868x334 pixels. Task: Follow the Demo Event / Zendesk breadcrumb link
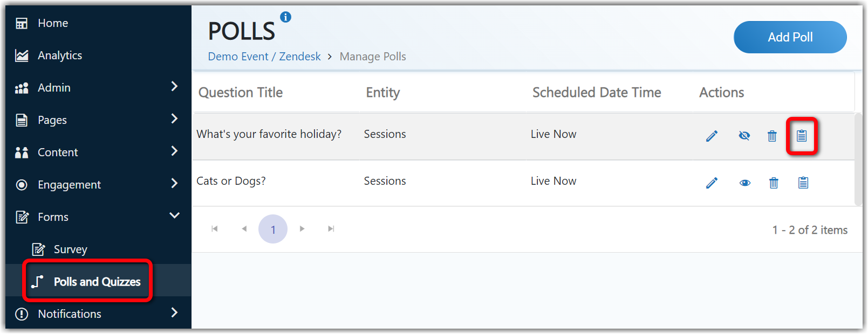[x=264, y=57]
